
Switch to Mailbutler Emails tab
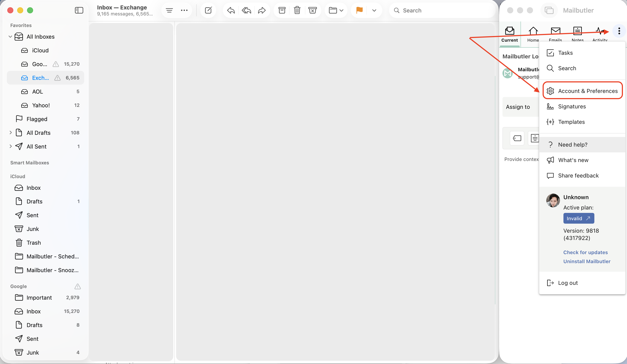pos(555,34)
